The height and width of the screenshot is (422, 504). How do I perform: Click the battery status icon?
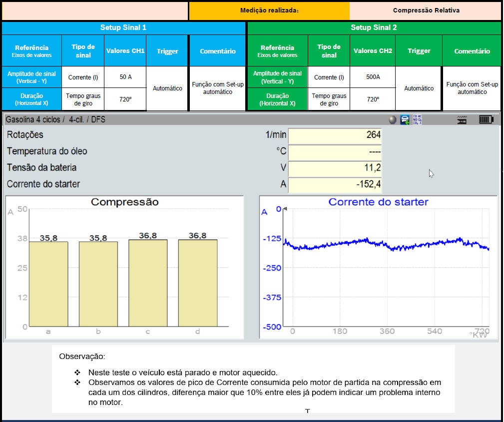pos(486,120)
